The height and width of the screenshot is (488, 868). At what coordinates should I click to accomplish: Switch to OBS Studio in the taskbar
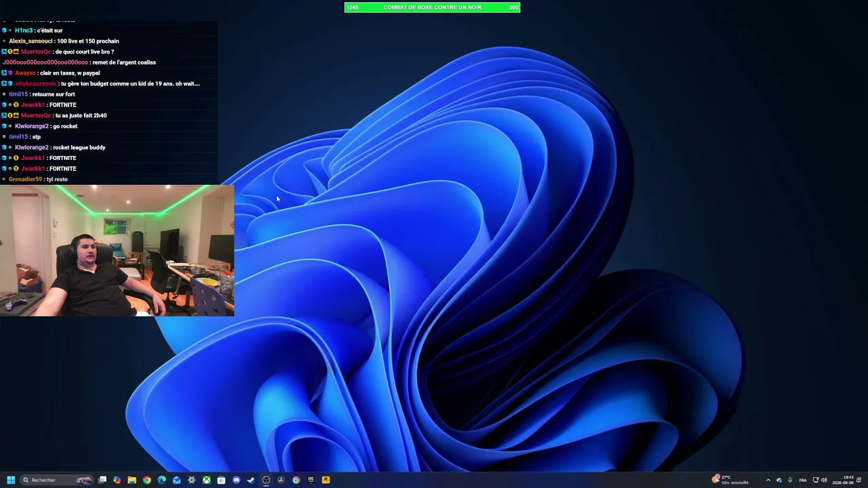(267, 480)
